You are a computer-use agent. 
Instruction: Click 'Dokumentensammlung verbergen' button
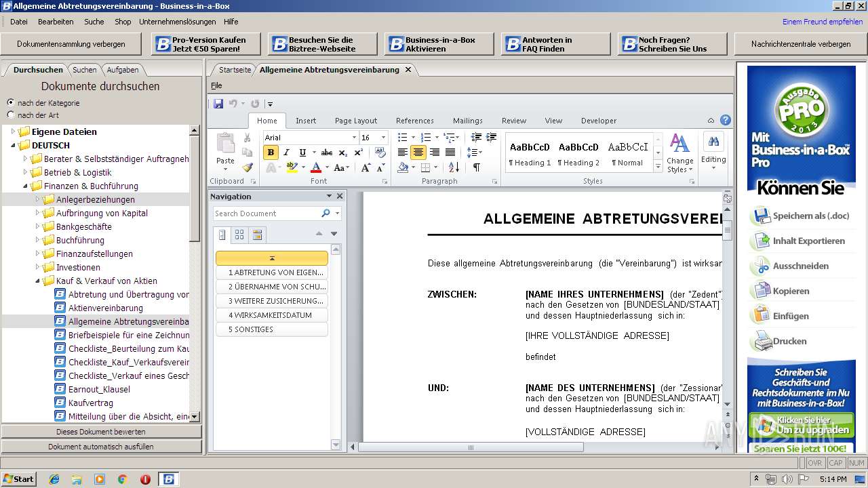coord(71,44)
